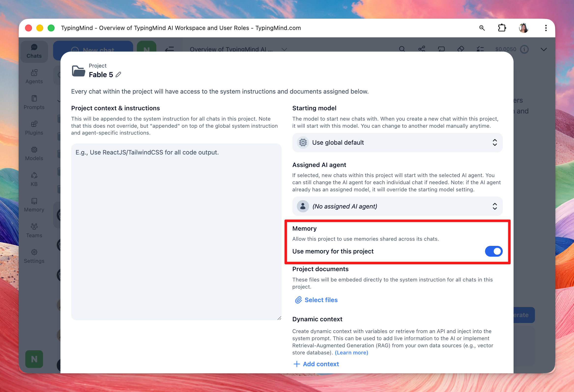Click the collapse sidebar arrow icon
Image resolution: width=574 pixels, height=392 pixels.
pos(170,49)
